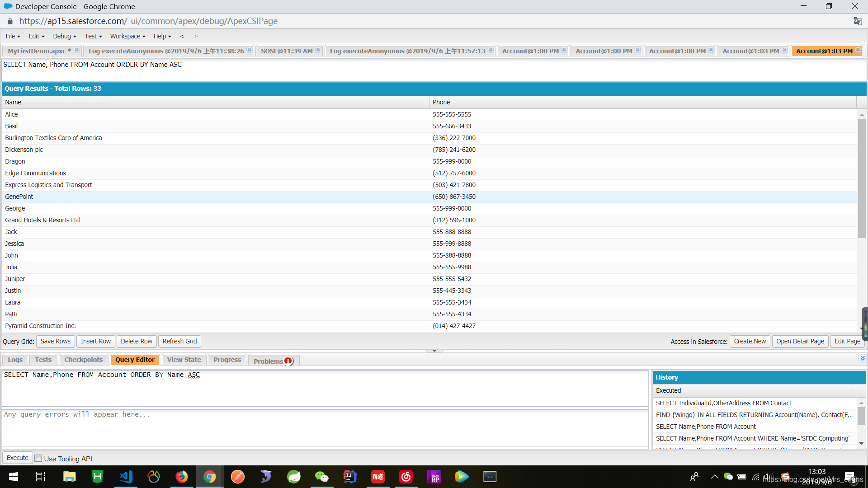The height and width of the screenshot is (488, 868).
Task: Click the translate icon in address bar
Action: pos(858,21)
